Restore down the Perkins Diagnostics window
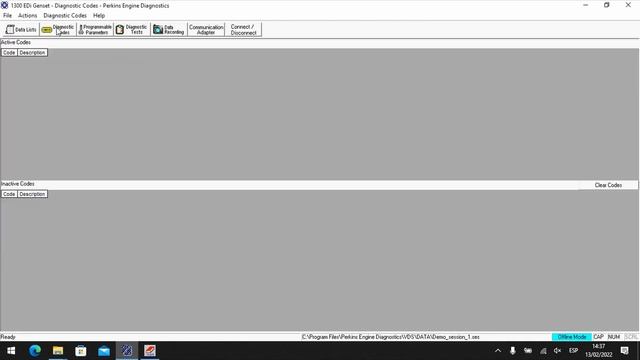Image resolution: width=640 pixels, height=360 pixels. click(x=607, y=5)
